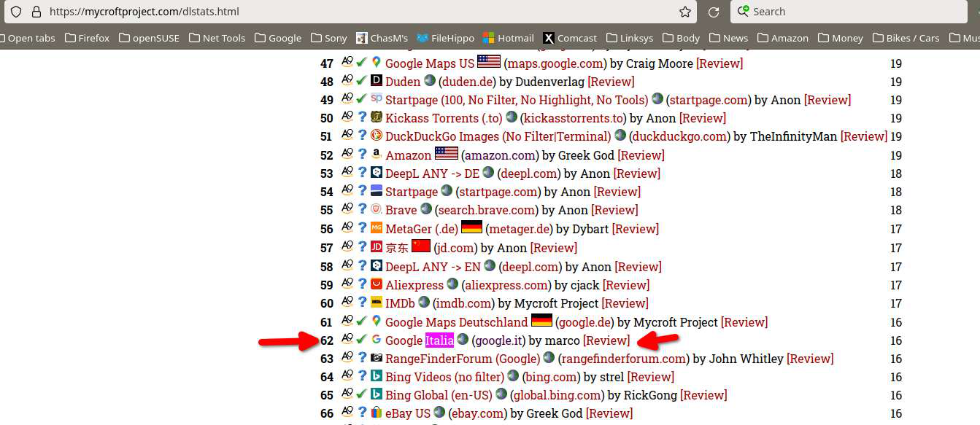The image size is (980, 425).
Task: Visit the rangefinderforum.com domain link
Action: pos(623,358)
